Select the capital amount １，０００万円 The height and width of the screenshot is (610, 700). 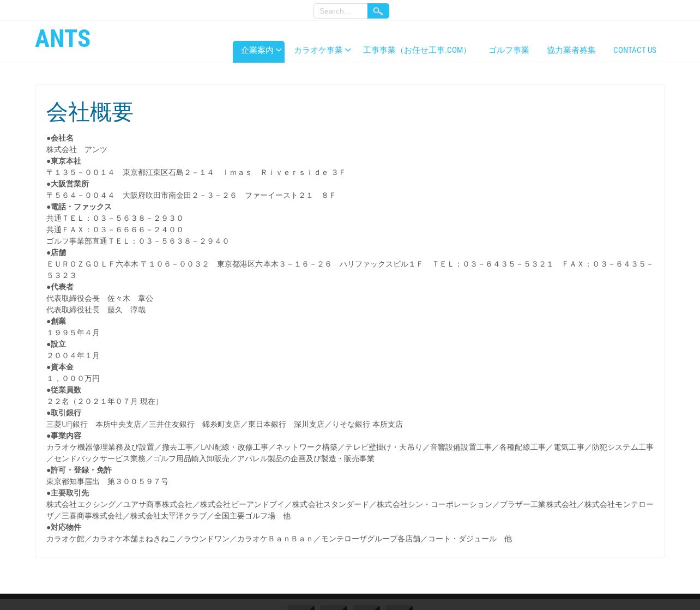click(73, 378)
